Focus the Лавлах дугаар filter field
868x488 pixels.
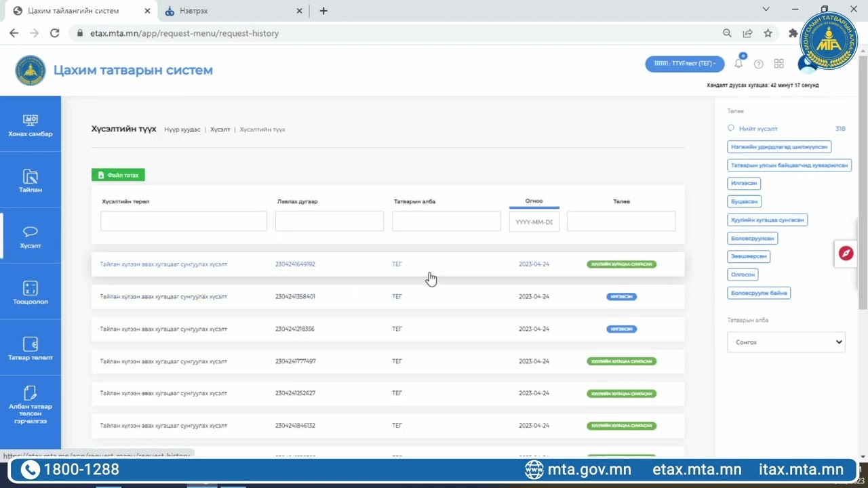click(330, 221)
